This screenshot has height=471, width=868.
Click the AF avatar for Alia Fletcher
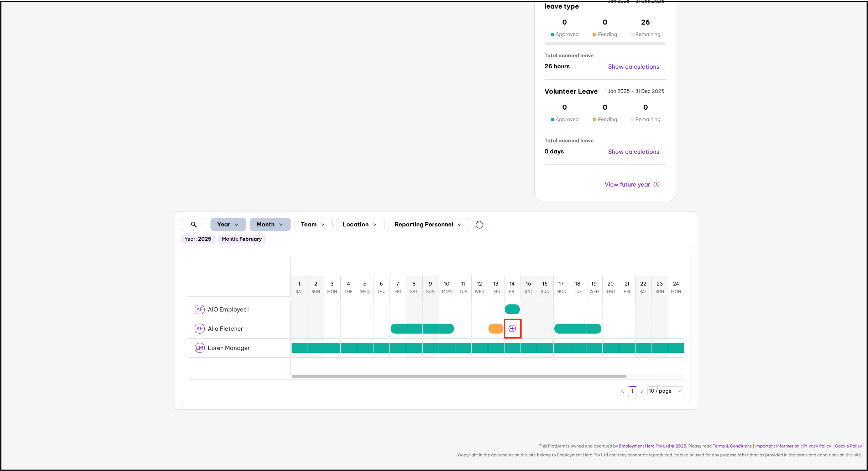pos(199,329)
